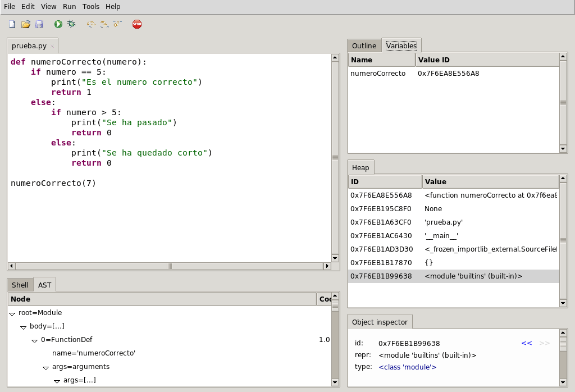Switch to the Outline tab
The height and width of the screenshot is (392, 575).
point(364,46)
